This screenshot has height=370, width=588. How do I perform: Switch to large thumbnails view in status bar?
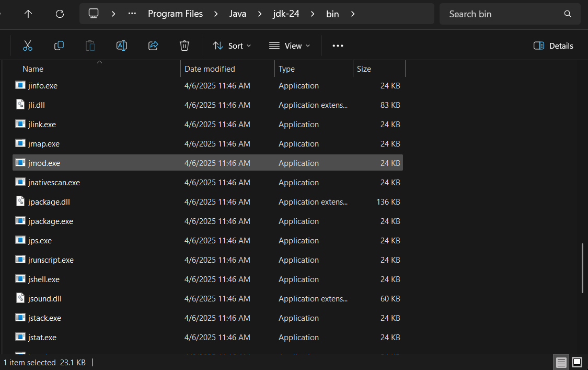pos(577,363)
